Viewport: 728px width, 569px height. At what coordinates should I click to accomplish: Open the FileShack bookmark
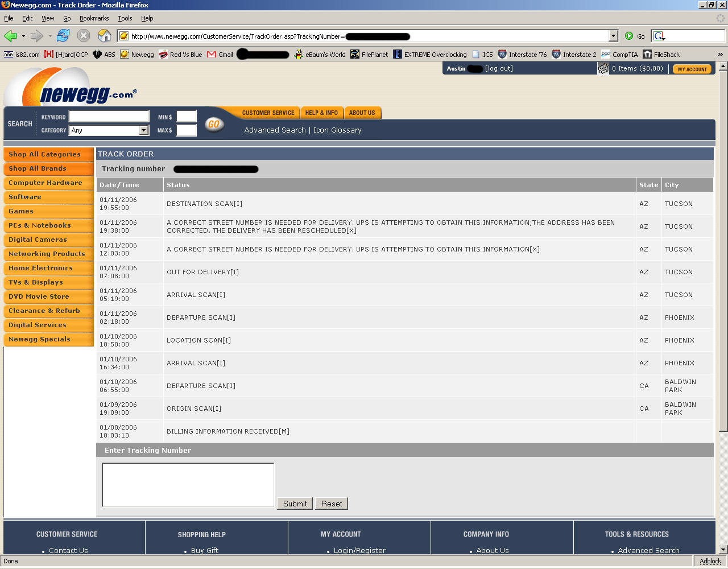coord(661,55)
